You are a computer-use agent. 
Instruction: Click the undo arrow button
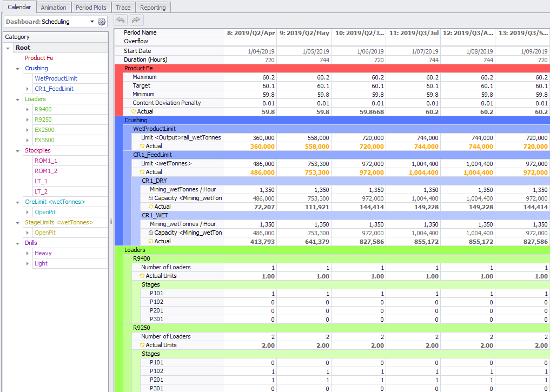[x=120, y=20]
